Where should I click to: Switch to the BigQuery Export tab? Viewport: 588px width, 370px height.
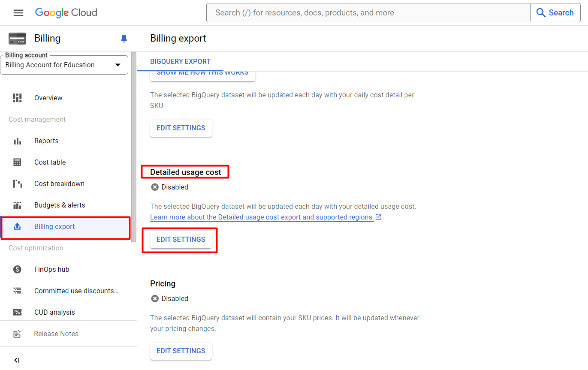point(181,62)
